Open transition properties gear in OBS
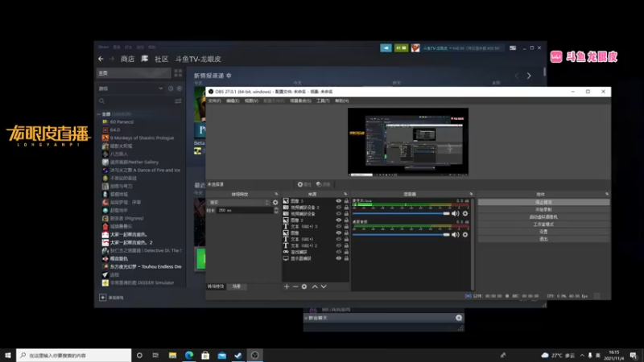This screenshot has width=644, height=362. point(275,203)
